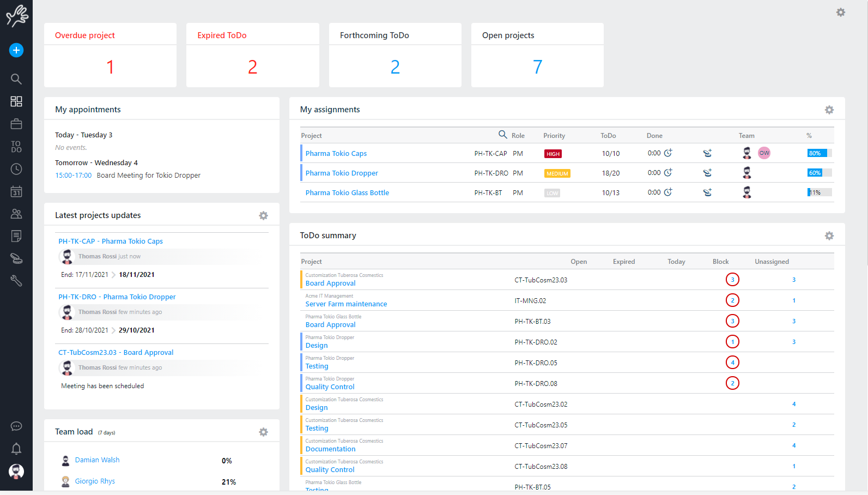The height and width of the screenshot is (495, 868).
Task: Open search from the sidebar magnifier icon
Action: (16, 79)
